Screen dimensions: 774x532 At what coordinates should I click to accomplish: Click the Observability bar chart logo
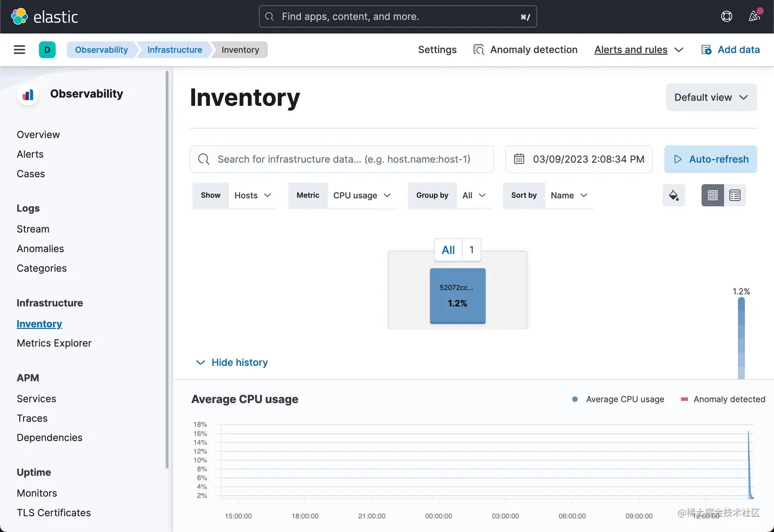pos(28,94)
